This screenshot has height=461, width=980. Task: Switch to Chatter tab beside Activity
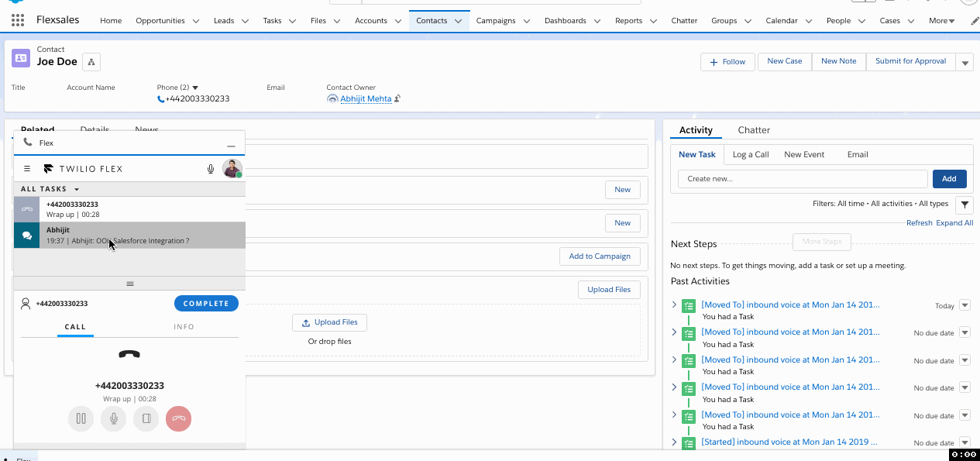click(x=754, y=130)
